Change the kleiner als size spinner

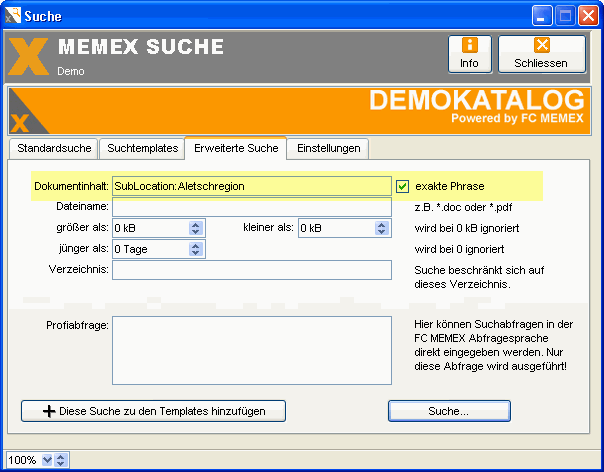pos(382,228)
